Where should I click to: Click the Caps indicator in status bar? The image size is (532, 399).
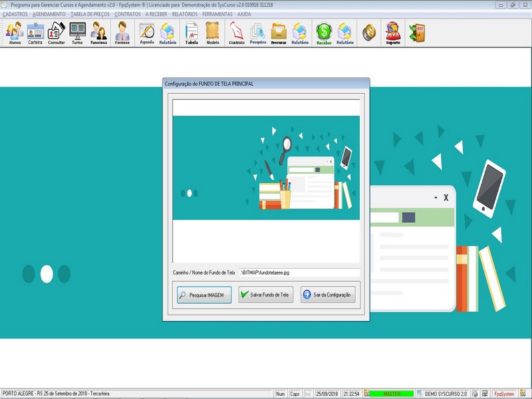(x=295, y=394)
